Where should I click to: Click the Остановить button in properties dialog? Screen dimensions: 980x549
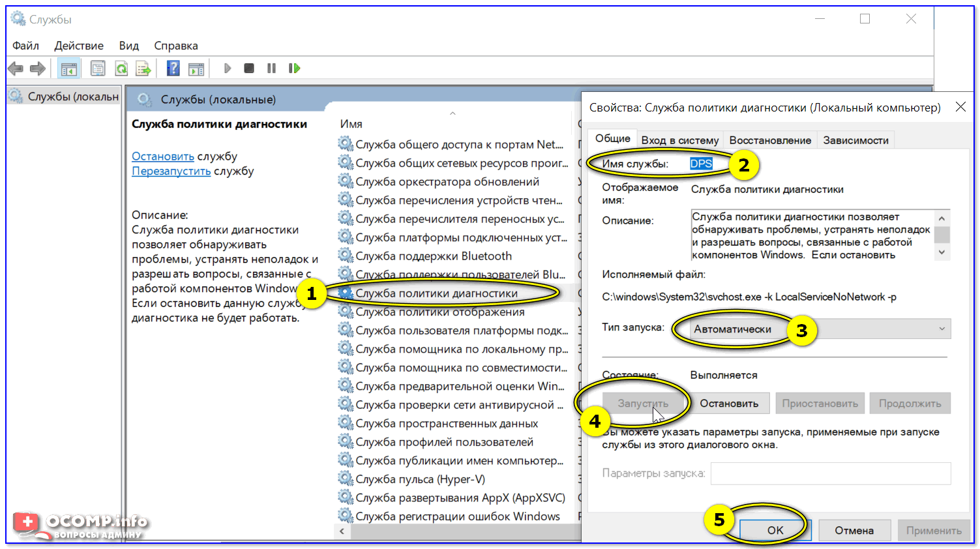[x=729, y=404]
